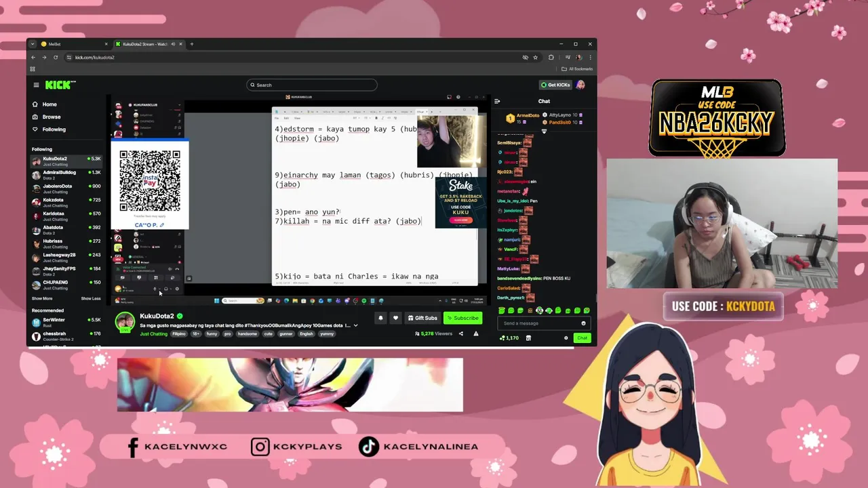Reload the kick.com page

tap(56, 57)
